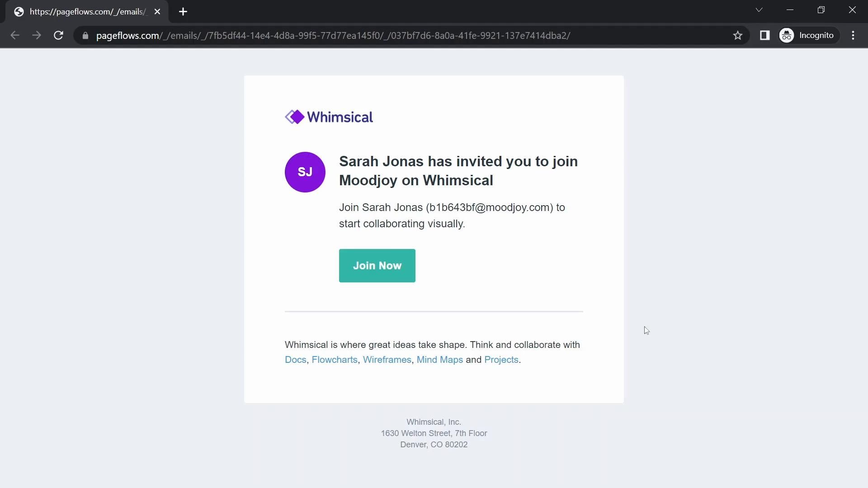Open Chrome's three-dot menu

click(x=853, y=35)
